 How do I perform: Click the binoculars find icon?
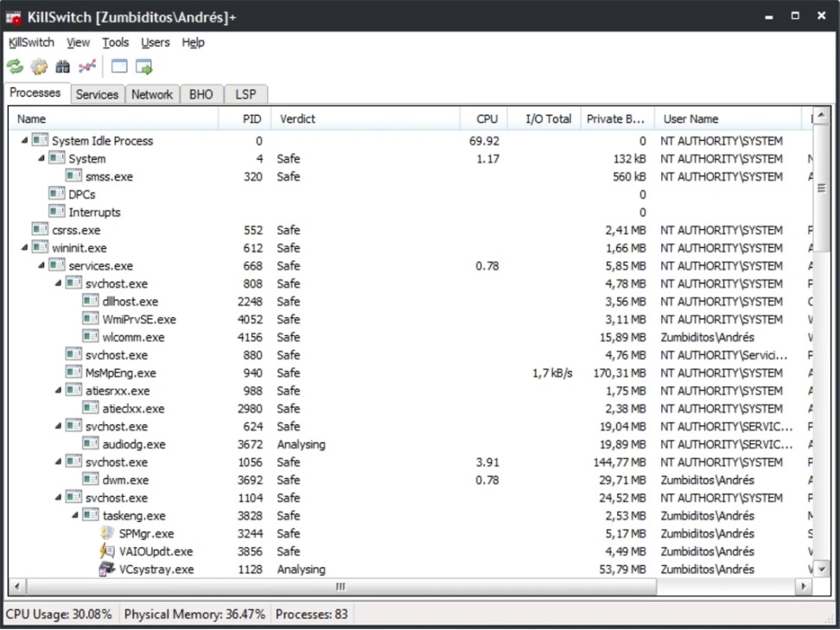pos(63,67)
